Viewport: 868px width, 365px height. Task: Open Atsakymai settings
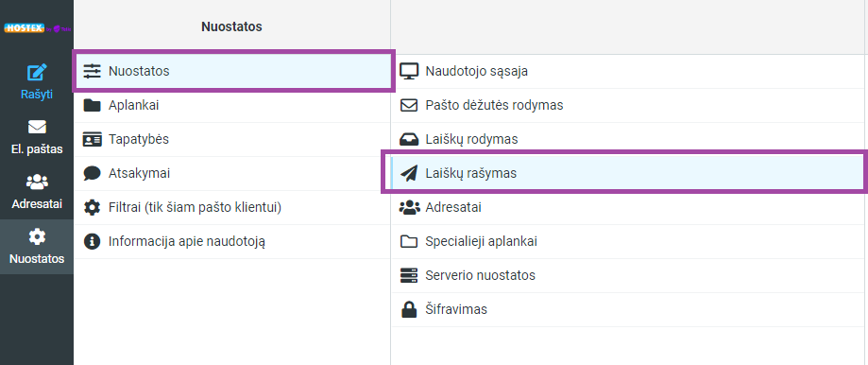tap(232, 173)
